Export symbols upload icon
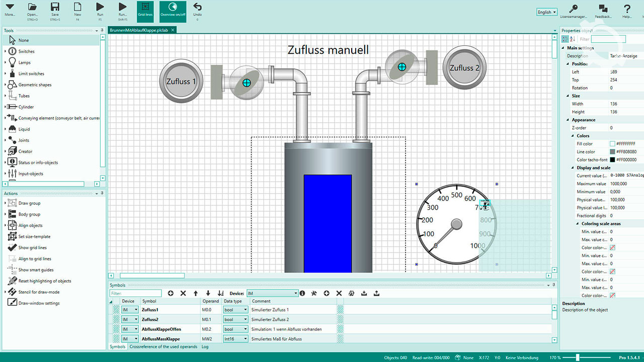Viewport: 644px width, 362px height. (x=376, y=293)
